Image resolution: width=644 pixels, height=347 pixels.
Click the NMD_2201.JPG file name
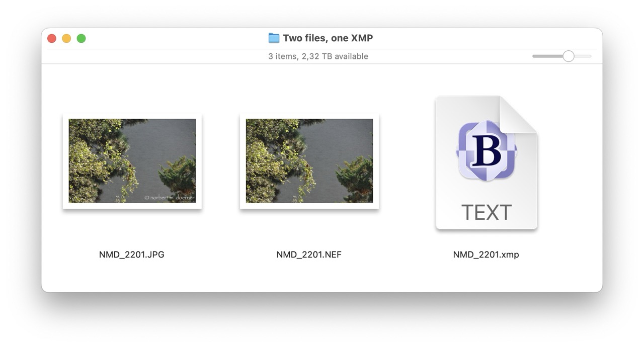point(132,254)
